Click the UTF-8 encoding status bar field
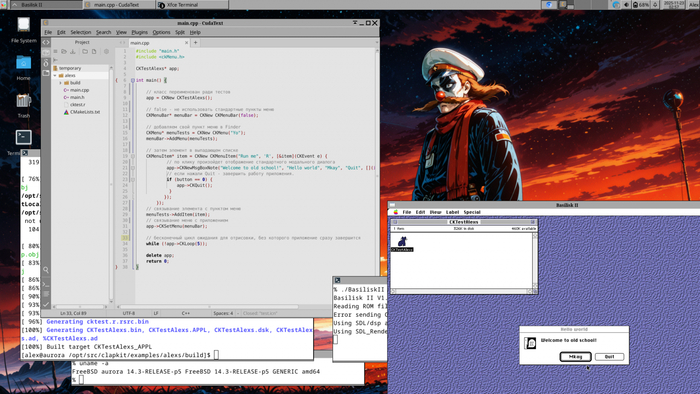 [129, 313]
